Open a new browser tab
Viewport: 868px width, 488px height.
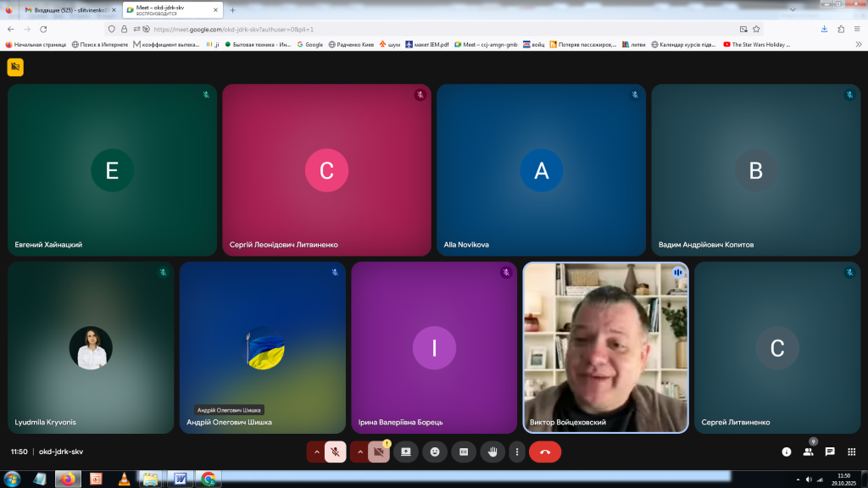(x=232, y=10)
